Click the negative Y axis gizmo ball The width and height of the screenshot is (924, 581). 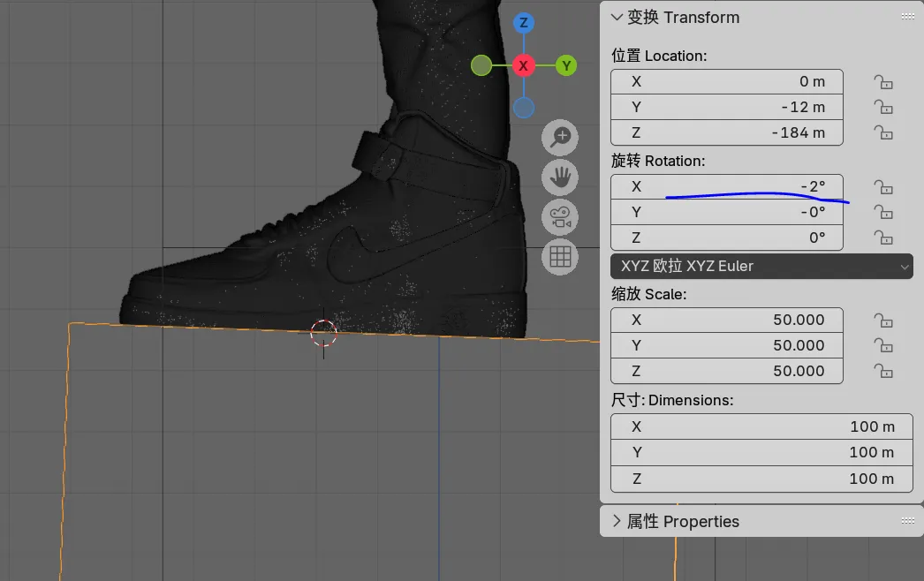[481, 65]
